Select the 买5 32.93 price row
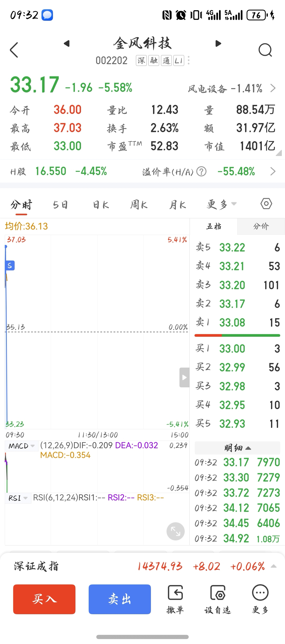This screenshot has width=285, height=644. tap(237, 424)
